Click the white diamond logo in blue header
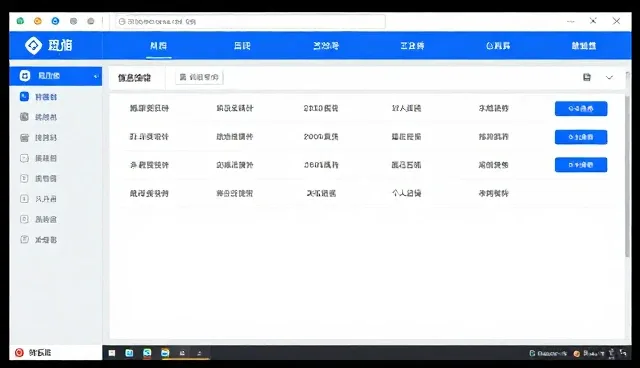 click(x=33, y=45)
